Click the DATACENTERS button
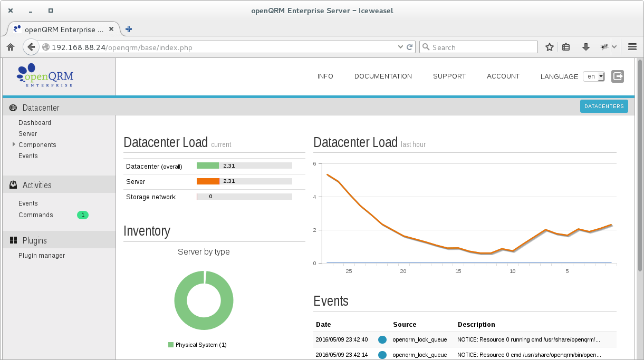This screenshot has width=644, height=360. point(604,106)
